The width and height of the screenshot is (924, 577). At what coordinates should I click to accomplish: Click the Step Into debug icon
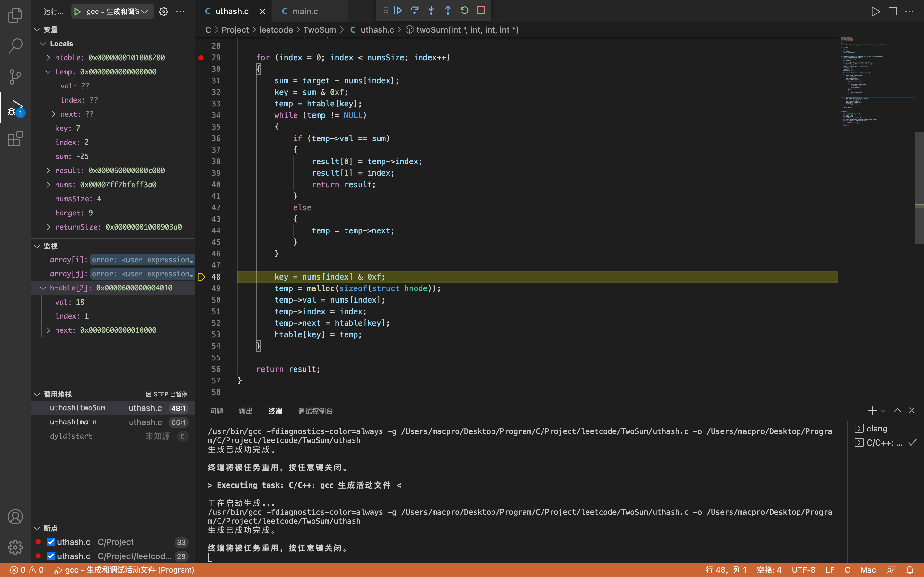431,11
